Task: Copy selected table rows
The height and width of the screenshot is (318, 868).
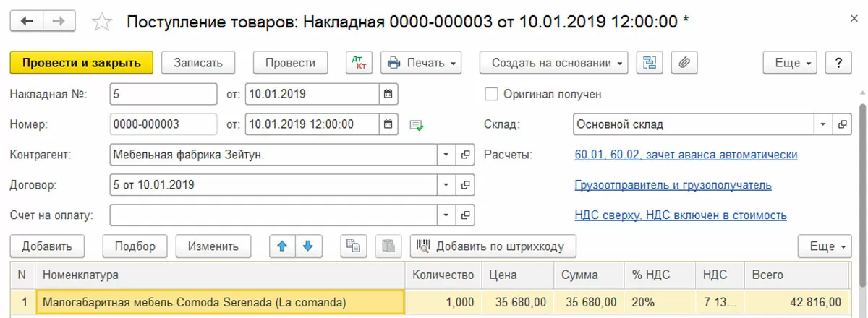Action: (353, 246)
